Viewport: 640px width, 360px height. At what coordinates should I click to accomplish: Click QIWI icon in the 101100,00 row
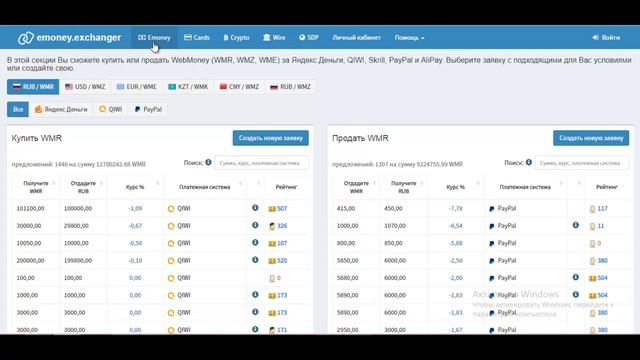click(171, 209)
